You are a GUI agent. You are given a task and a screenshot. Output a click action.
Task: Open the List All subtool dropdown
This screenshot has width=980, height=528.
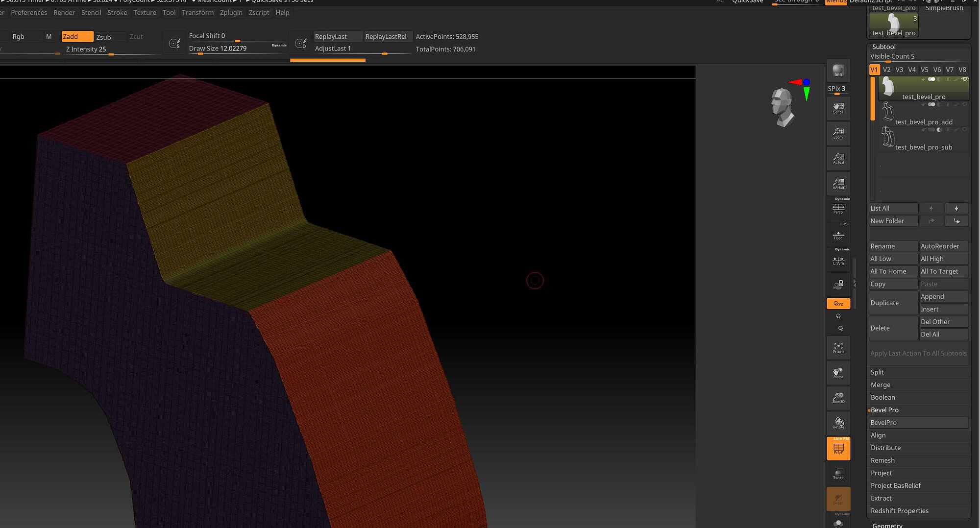click(893, 208)
